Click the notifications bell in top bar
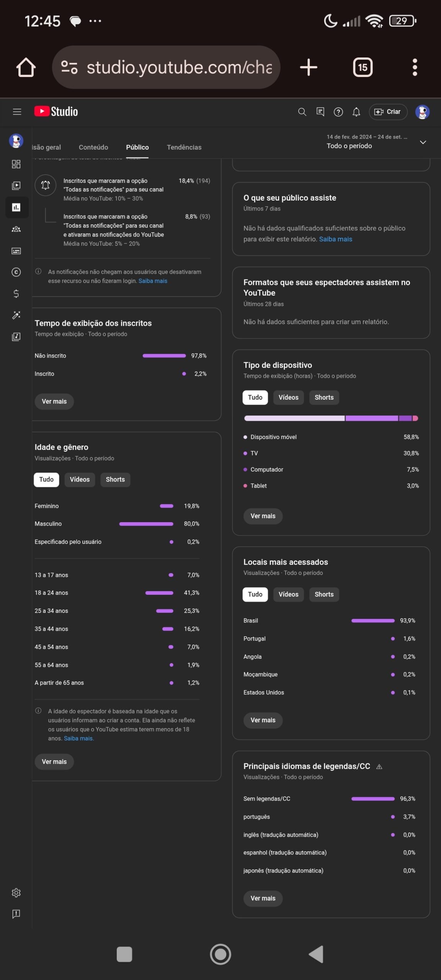Image resolution: width=441 pixels, height=980 pixels. [356, 112]
